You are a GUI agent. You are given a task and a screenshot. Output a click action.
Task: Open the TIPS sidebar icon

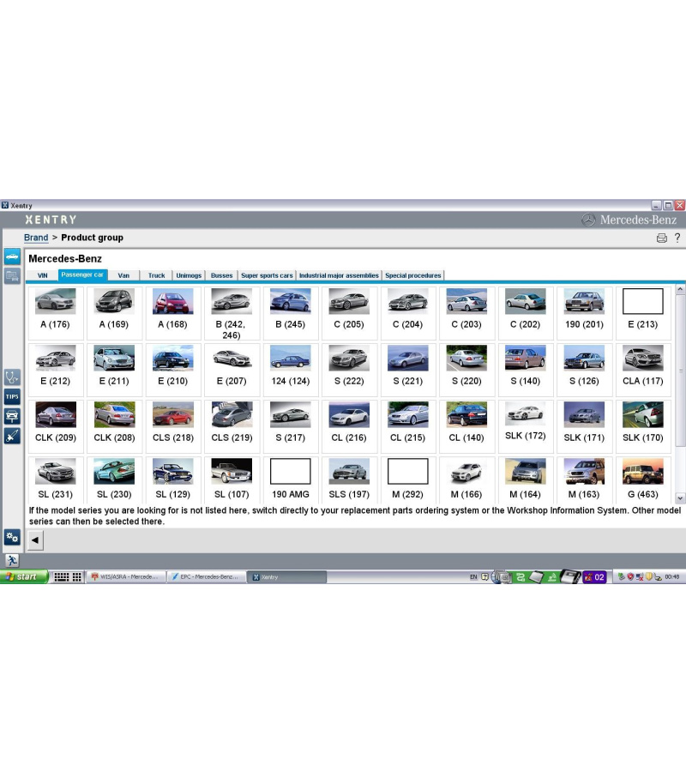(x=12, y=396)
